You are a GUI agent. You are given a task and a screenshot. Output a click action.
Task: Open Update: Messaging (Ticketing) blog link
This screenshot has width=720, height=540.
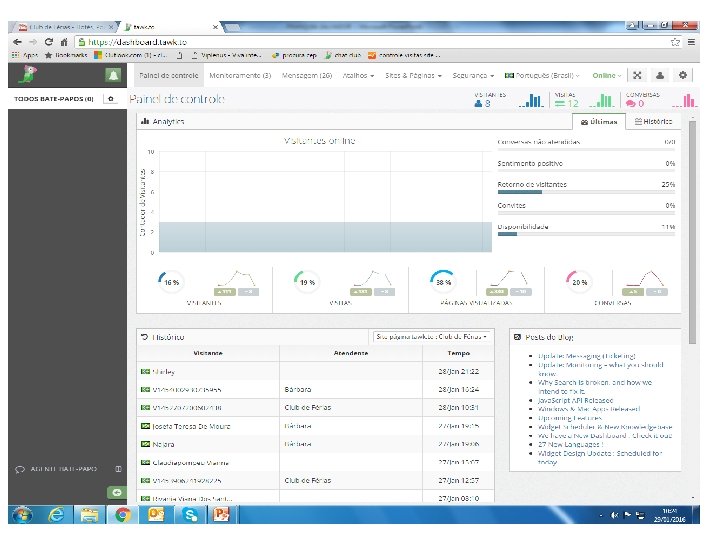point(586,356)
